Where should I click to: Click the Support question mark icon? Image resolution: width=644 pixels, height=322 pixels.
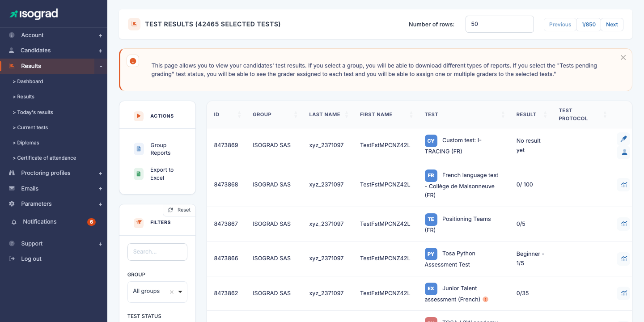pos(12,244)
